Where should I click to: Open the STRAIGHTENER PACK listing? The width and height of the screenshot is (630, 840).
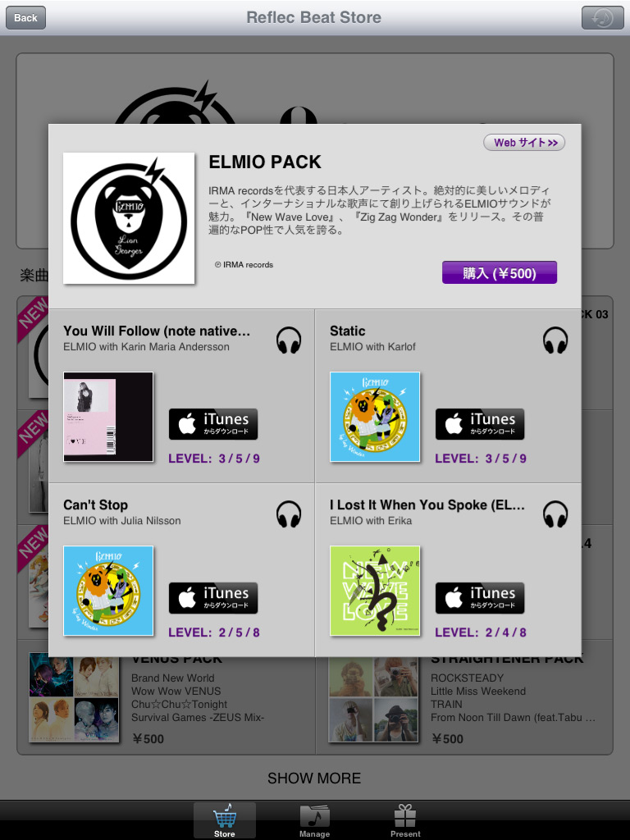pos(464,699)
